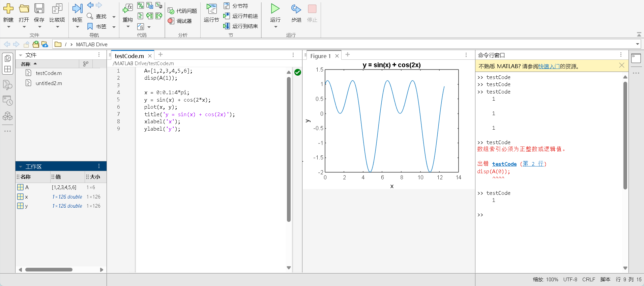Image resolution: width=644 pixels, height=286 pixels.
Task: Insert a 分节符 section break
Action: pyautogui.click(x=236, y=6)
